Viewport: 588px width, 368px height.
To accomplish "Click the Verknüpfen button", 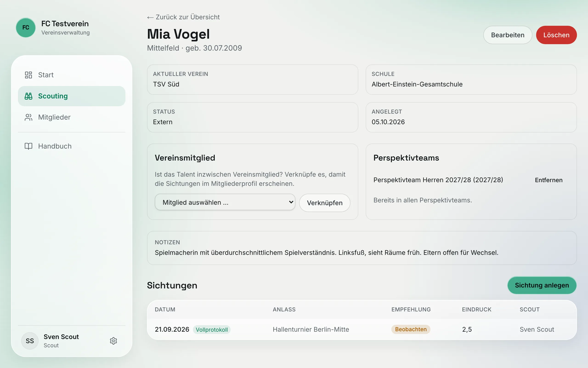I will (325, 203).
